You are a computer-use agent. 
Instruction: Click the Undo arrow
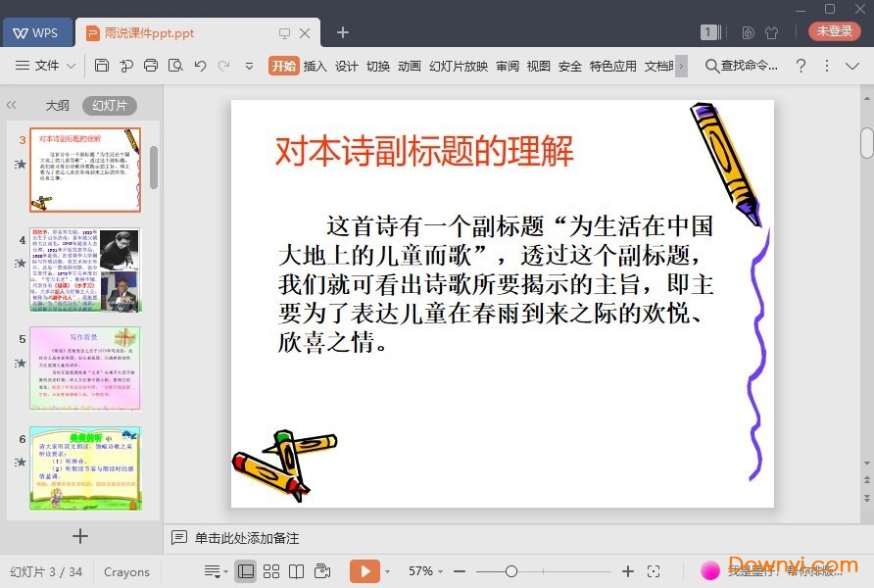200,66
